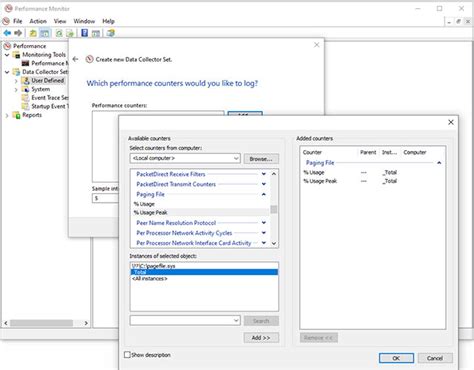Viewport: 474px width, 370px height.
Task: Expand PacketDirect Transmit Counters group
Action: point(264,184)
